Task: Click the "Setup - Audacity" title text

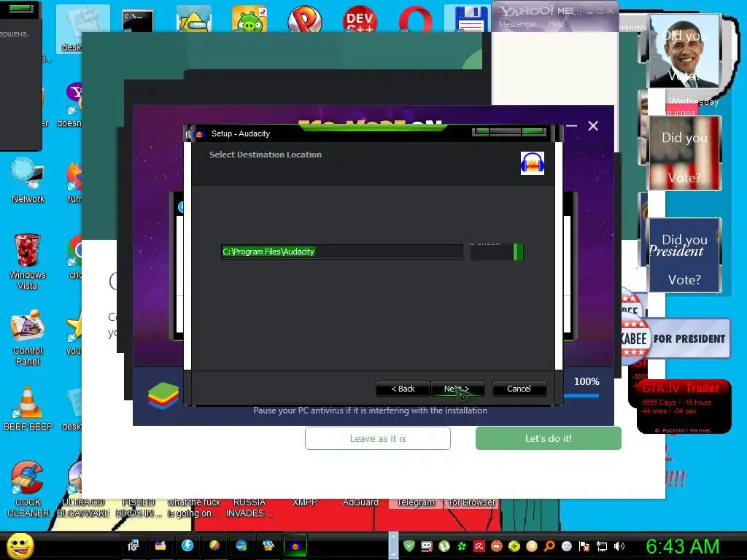Action: coord(241,133)
